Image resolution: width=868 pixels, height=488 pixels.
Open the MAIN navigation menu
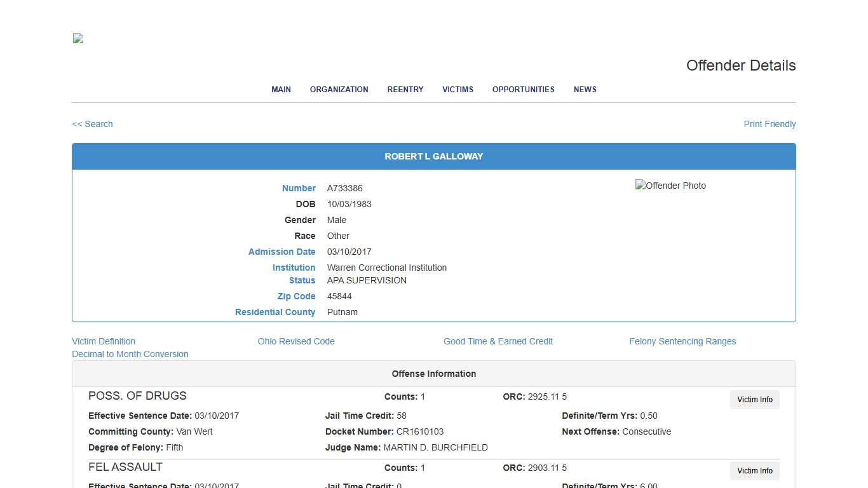tap(281, 89)
